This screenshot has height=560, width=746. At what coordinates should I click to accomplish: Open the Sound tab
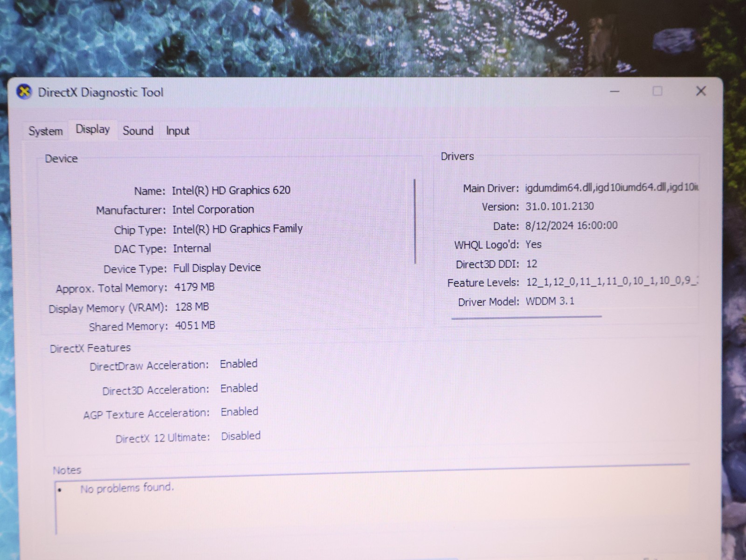[x=138, y=131]
